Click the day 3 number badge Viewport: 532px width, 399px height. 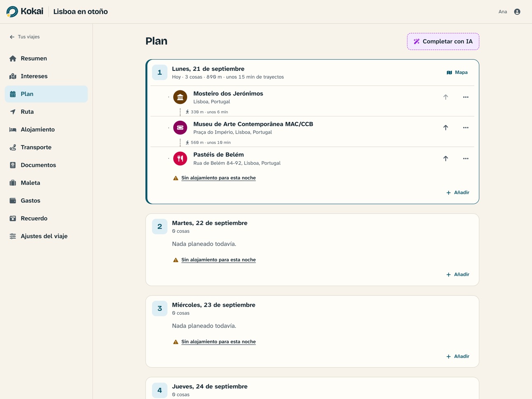coord(160,308)
